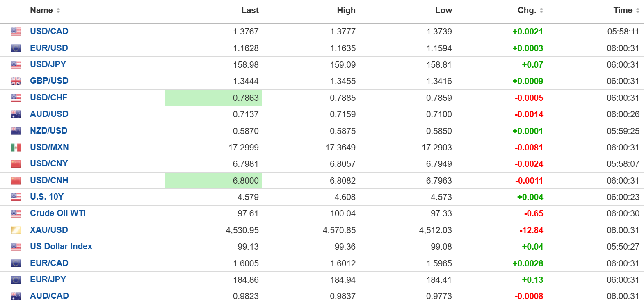This screenshot has width=644, height=302.
Task: Sort table using Chg. column arrows
Action: point(541,11)
